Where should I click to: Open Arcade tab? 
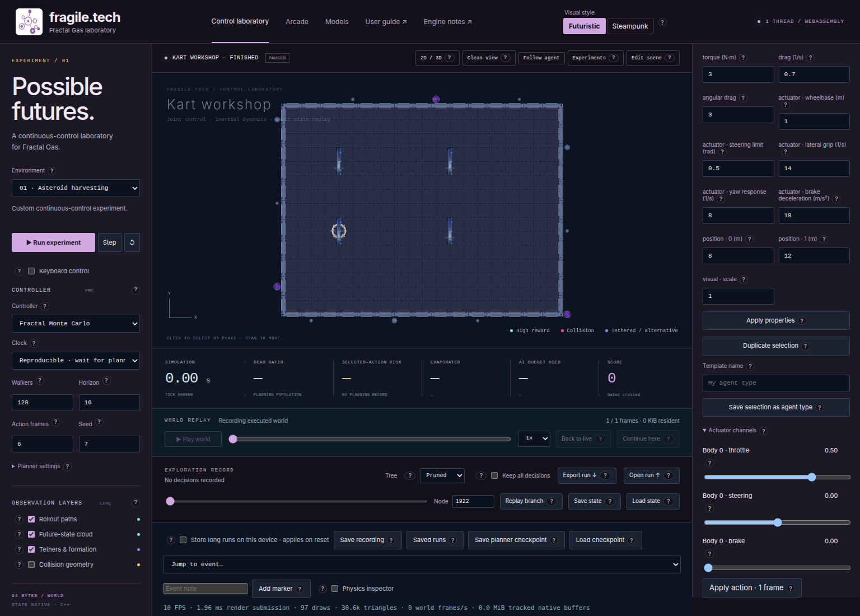(x=297, y=22)
